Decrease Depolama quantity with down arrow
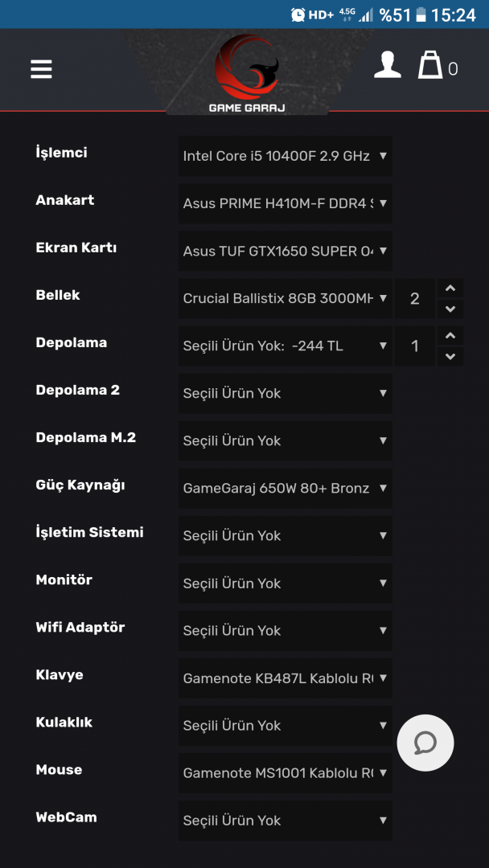Viewport: 489px width, 868px height. (x=450, y=356)
